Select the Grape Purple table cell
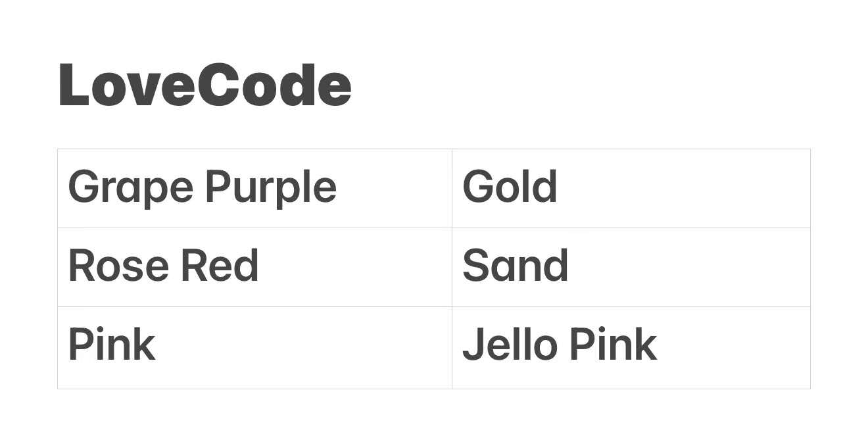 point(254,188)
